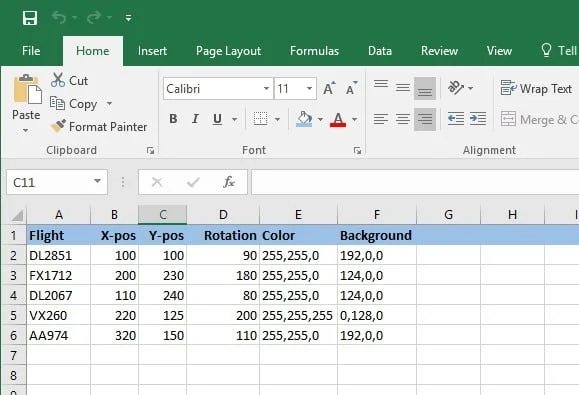
Task: Open the Redo history dropdown arrow
Action: 109,17
